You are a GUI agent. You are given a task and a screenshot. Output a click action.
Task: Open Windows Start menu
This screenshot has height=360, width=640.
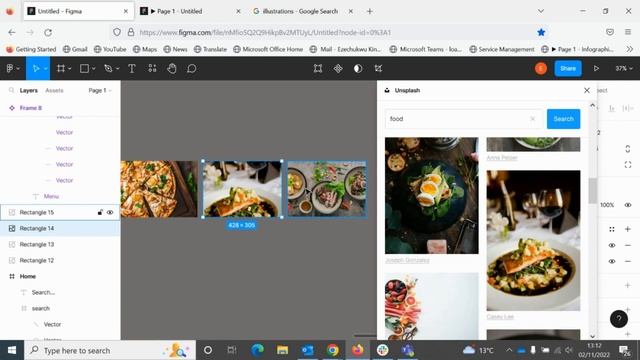coord(12,350)
